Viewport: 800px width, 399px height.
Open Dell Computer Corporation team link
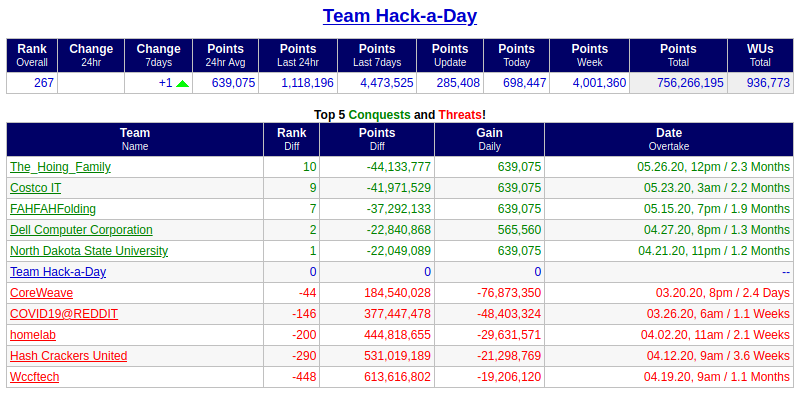[81, 230]
